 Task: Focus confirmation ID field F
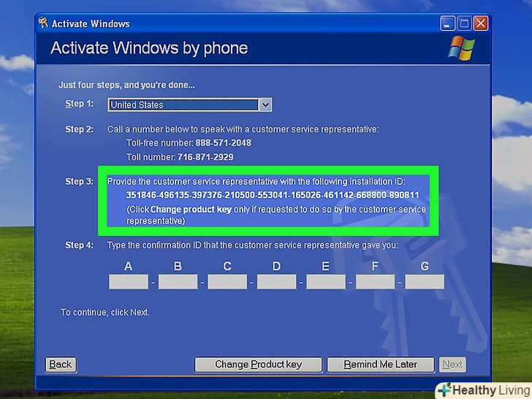[x=376, y=282]
